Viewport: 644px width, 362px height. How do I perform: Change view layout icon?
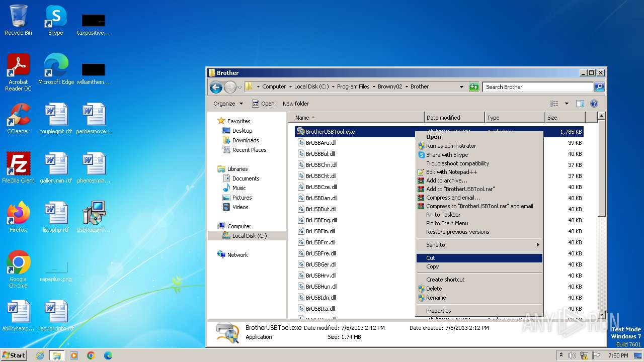click(x=554, y=104)
